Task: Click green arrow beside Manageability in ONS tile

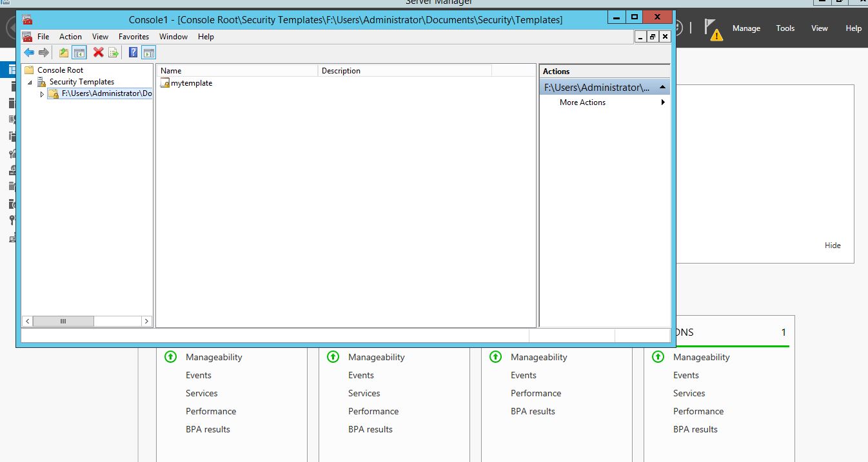Action: [x=658, y=356]
